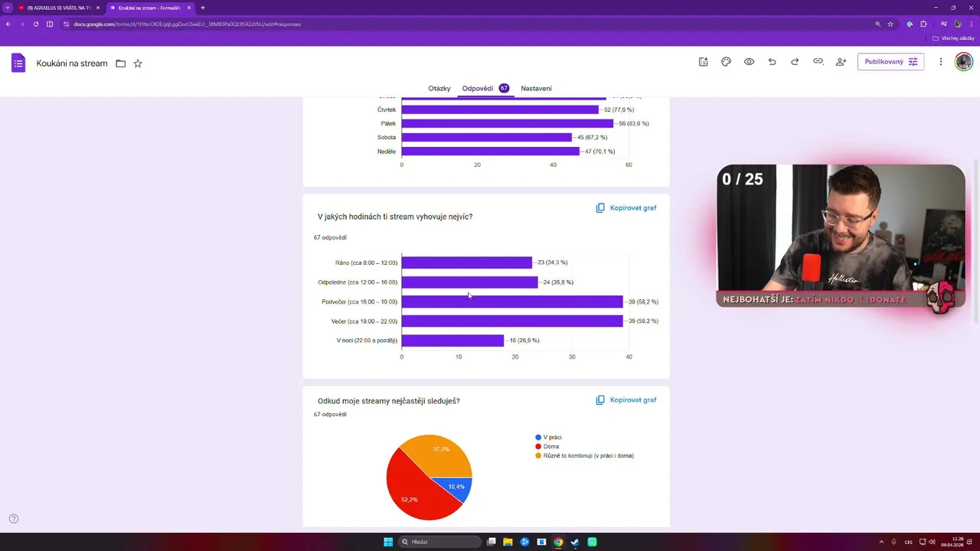This screenshot has height=551, width=980.
Task: Click the Ráno bar in chart
Action: 467,262
